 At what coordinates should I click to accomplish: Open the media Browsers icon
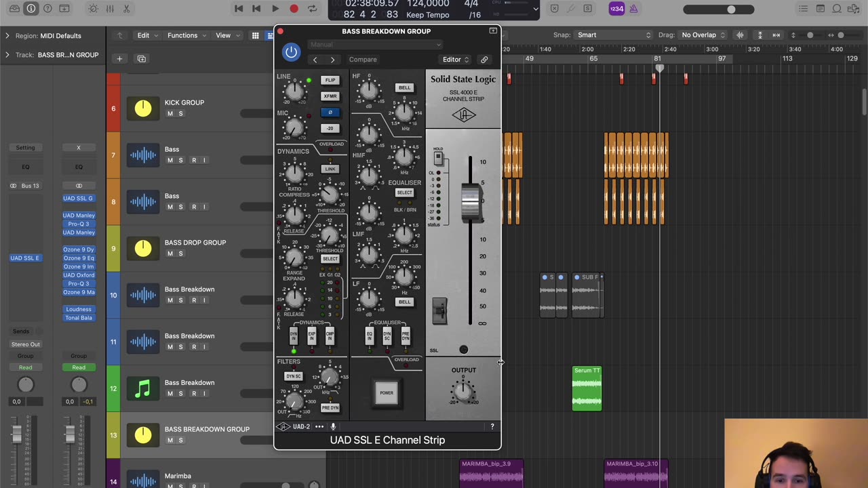point(854,9)
